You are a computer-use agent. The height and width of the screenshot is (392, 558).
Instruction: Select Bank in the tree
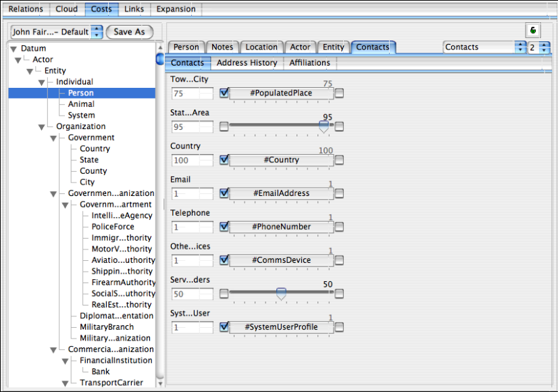tap(101, 372)
